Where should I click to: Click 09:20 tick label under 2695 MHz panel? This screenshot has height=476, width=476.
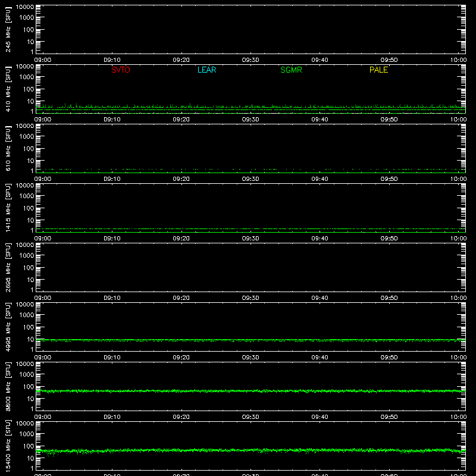pyautogui.click(x=181, y=298)
